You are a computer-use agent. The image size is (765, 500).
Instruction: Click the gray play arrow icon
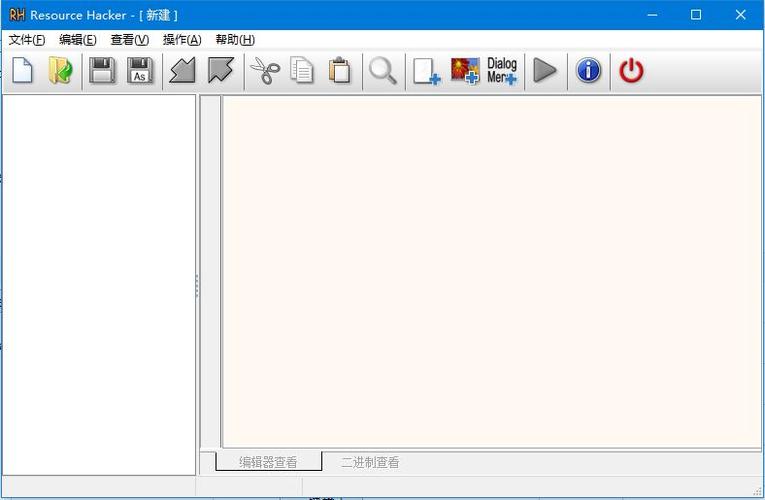pyautogui.click(x=545, y=71)
